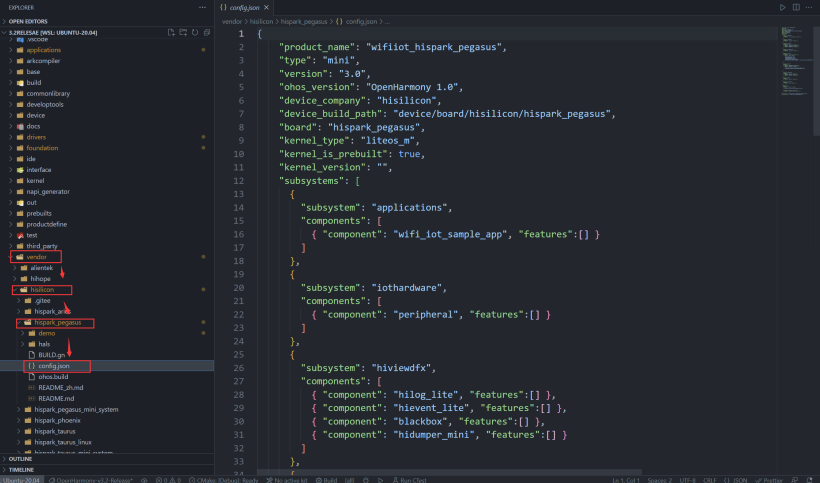Expand the interface folder

39,170
